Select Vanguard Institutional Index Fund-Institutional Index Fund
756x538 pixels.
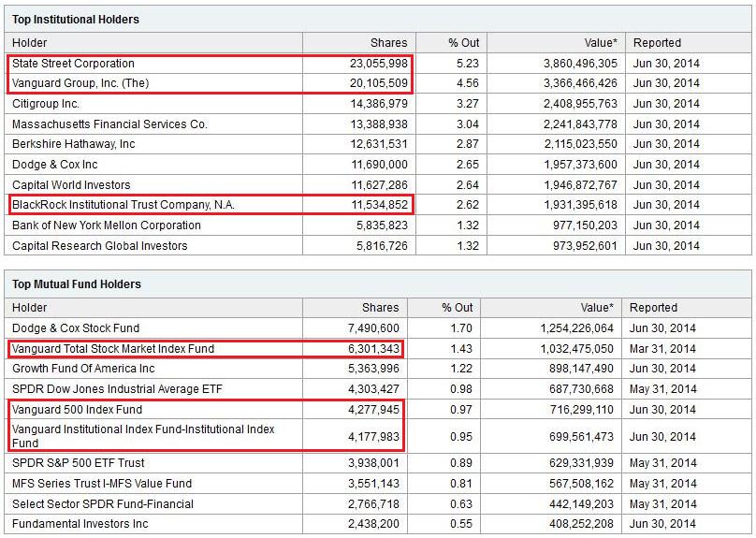[143, 436]
